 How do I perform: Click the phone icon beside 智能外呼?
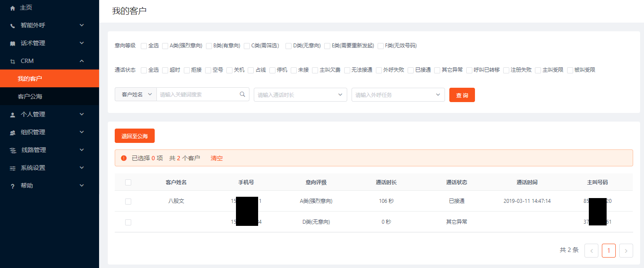coord(13,26)
